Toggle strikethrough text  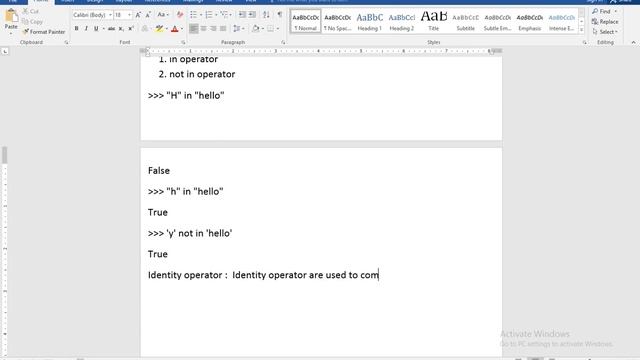(x=111, y=29)
